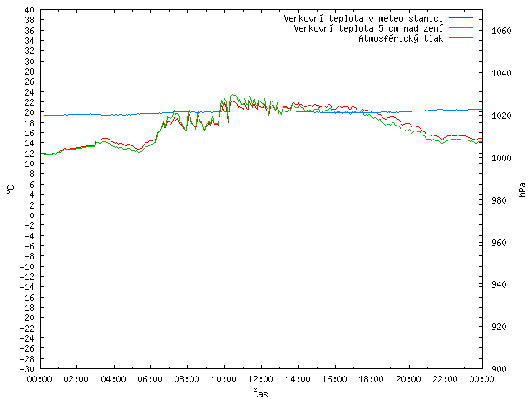This screenshot has height=399, width=532.
Task: Click the right axis value '940'
Action: click(x=499, y=284)
